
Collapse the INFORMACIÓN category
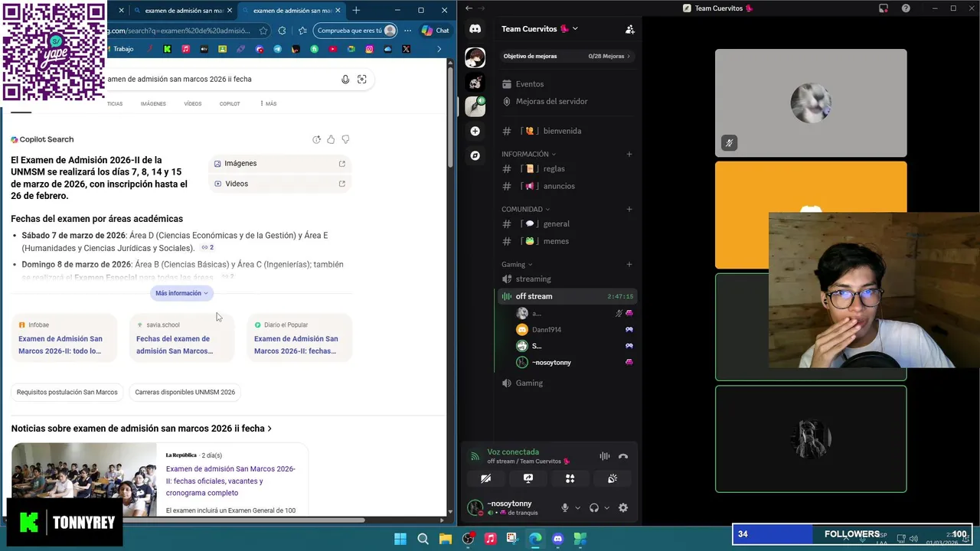pyautogui.click(x=528, y=154)
